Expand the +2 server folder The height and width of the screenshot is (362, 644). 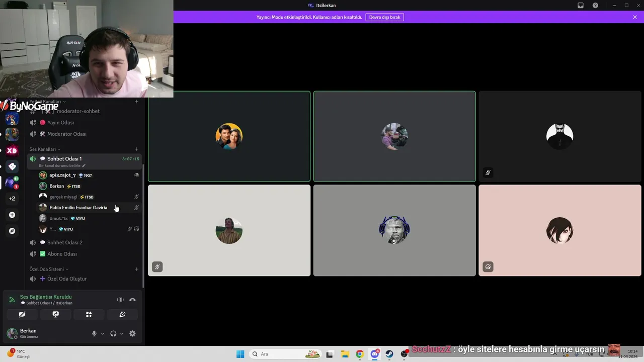coord(12,199)
